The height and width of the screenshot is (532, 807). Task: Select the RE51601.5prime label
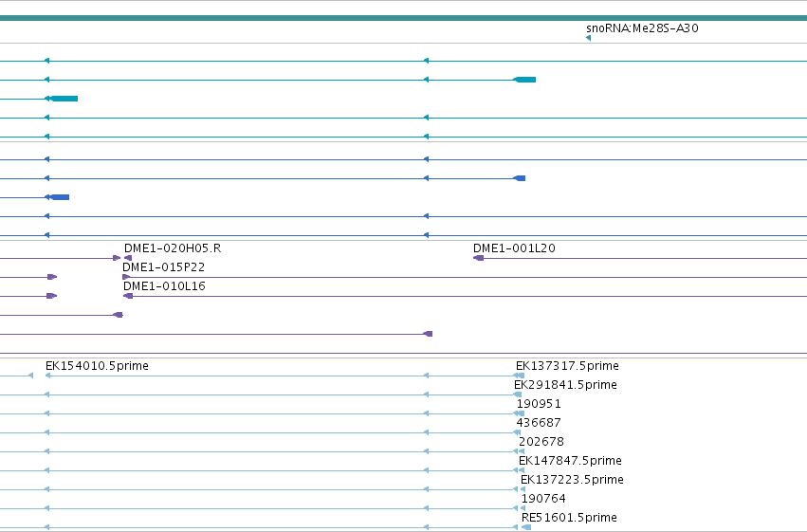(x=569, y=518)
